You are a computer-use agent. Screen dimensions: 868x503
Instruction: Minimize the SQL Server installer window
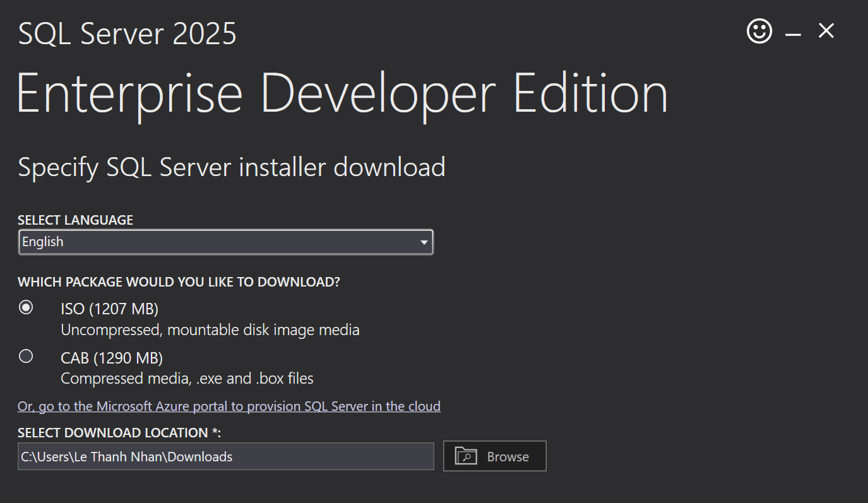(793, 33)
